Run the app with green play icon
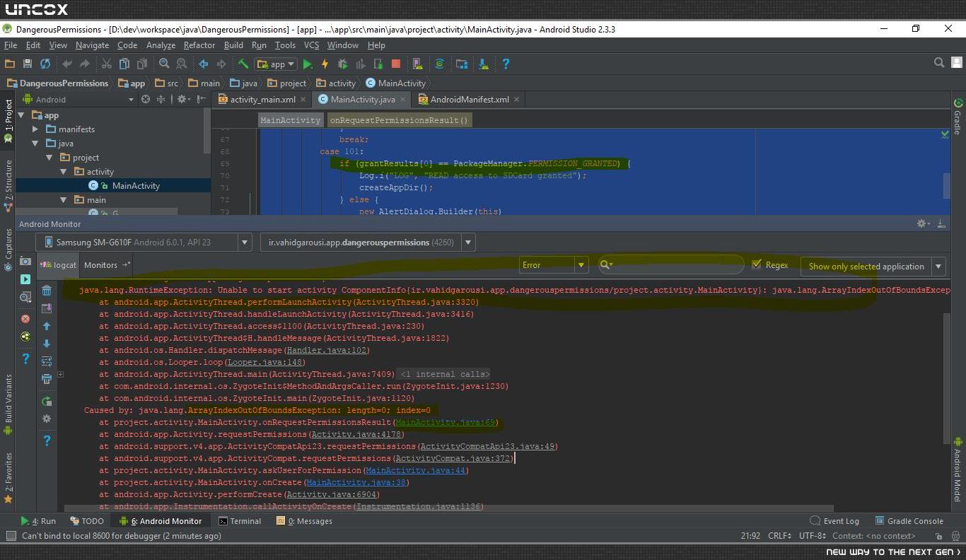The image size is (966, 560). [308, 64]
